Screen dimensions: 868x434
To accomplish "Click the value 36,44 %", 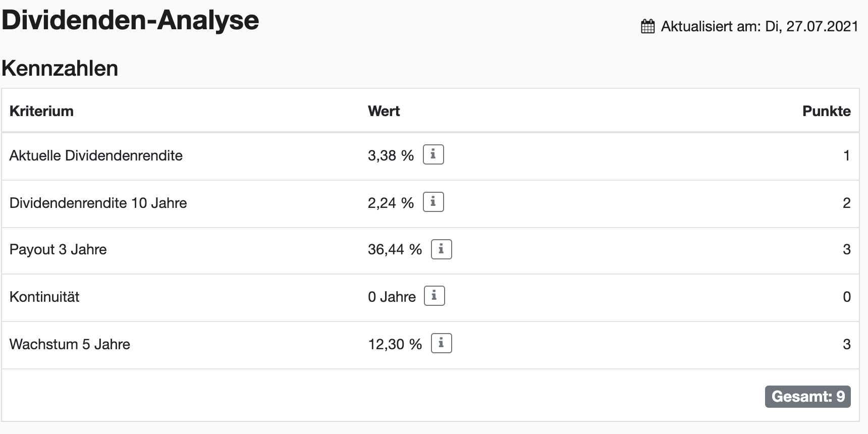I will click(395, 249).
